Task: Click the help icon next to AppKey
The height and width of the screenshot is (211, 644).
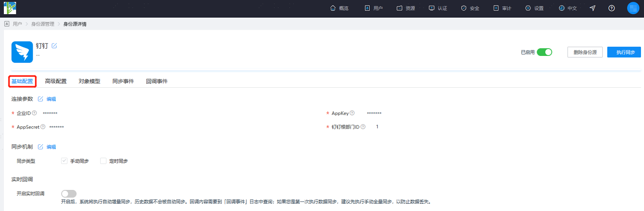Action: [x=352, y=113]
